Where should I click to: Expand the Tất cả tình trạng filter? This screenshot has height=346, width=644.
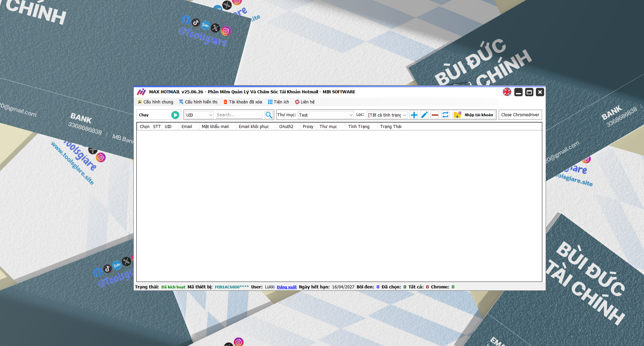tap(387, 115)
